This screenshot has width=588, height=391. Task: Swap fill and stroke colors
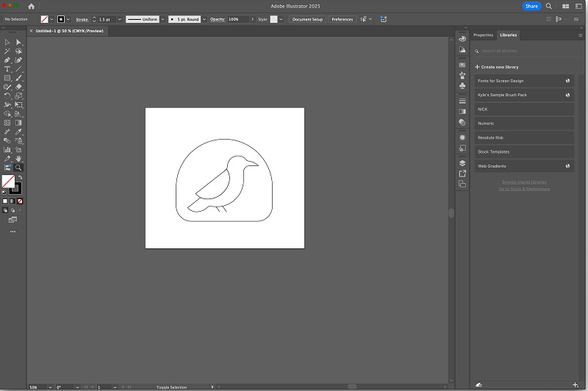[x=19, y=177]
